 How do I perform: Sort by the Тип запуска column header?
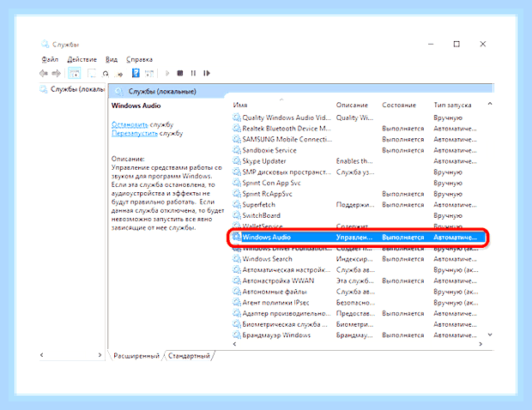[452, 106]
